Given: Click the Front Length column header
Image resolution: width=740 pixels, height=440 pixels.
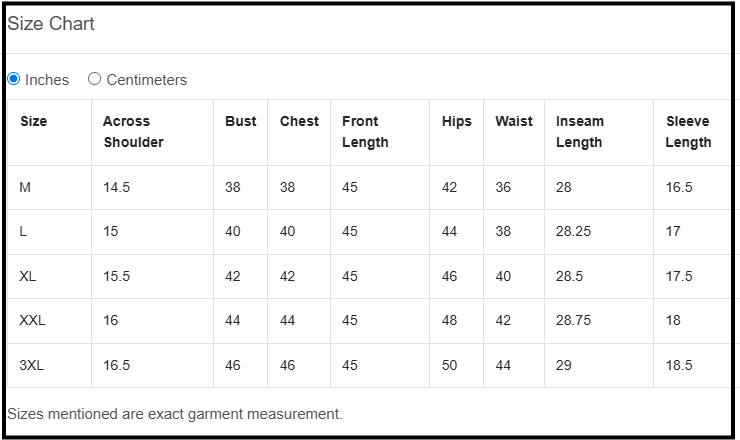Looking at the screenshot, I should pyautogui.click(x=365, y=131).
